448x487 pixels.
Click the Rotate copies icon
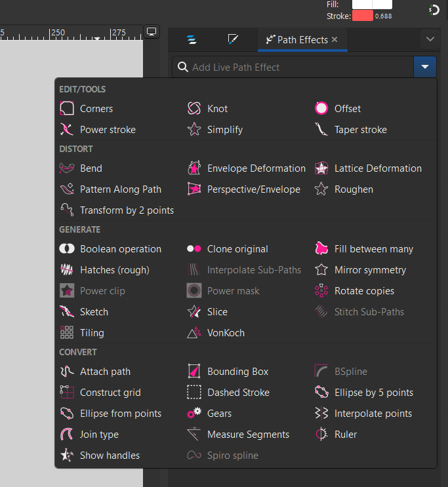(321, 291)
